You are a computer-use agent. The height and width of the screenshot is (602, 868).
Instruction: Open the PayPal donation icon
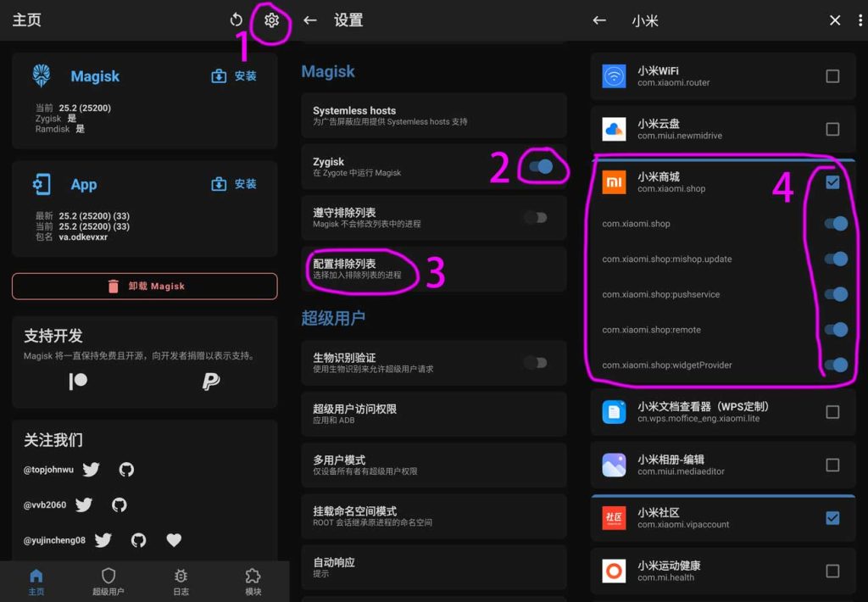pyautogui.click(x=211, y=381)
